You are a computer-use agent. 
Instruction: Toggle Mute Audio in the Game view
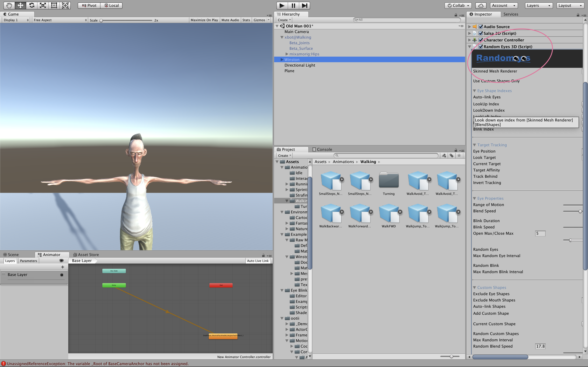coord(230,20)
